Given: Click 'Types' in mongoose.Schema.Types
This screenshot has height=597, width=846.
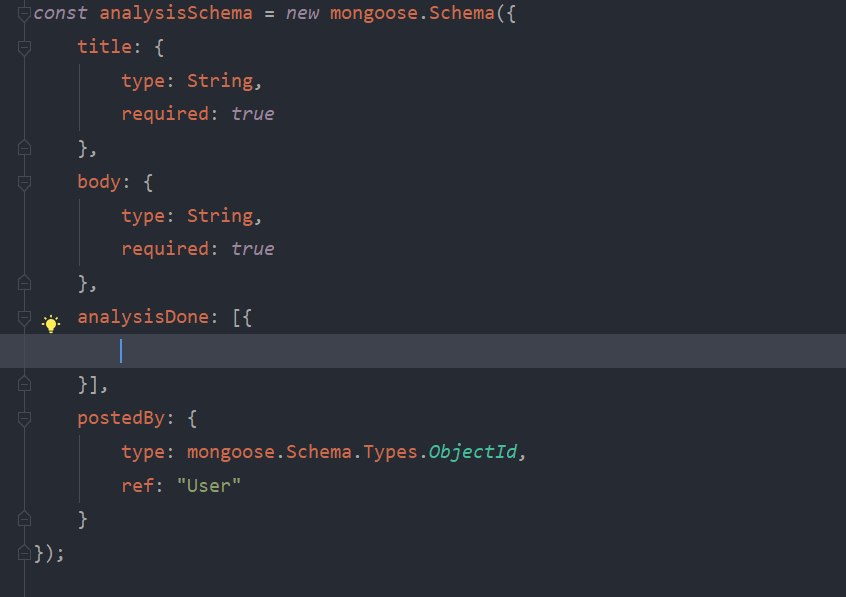Looking at the screenshot, I should coord(390,452).
